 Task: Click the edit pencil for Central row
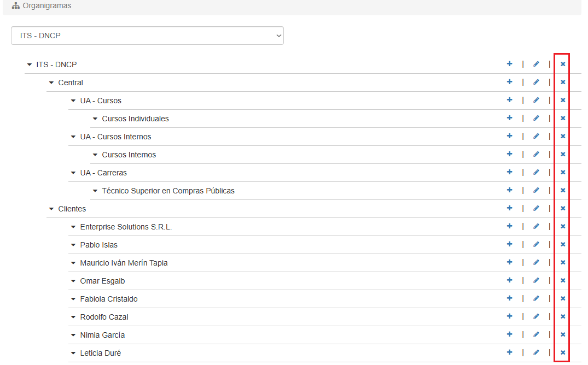tap(536, 82)
